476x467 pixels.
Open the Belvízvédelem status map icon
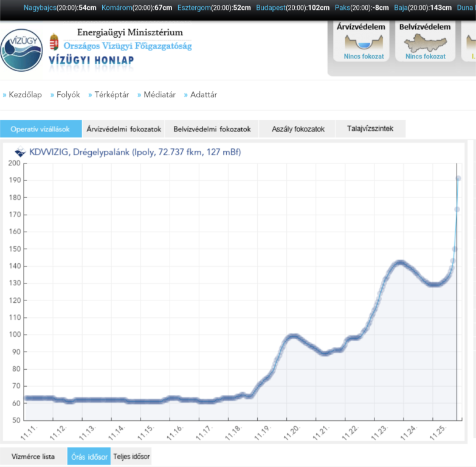(x=425, y=42)
